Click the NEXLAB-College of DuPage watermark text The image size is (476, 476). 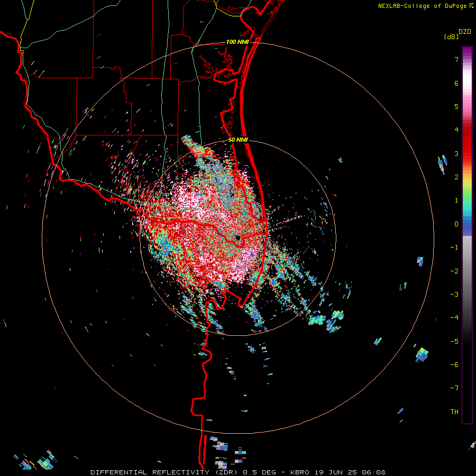425,6
